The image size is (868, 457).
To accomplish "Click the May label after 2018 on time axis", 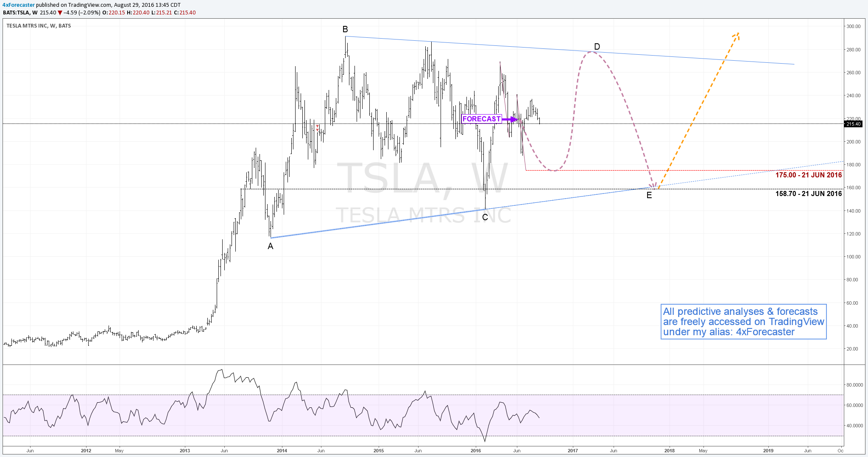I will (x=703, y=451).
